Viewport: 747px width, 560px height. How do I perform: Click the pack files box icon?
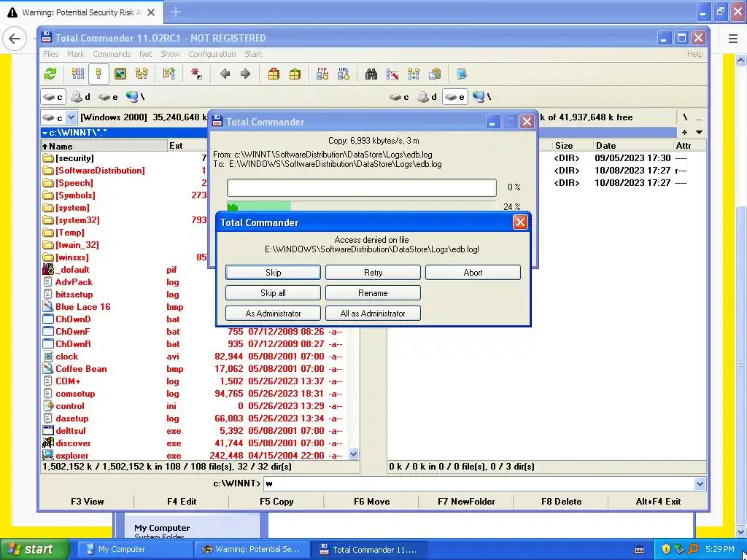tap(274, 74)
